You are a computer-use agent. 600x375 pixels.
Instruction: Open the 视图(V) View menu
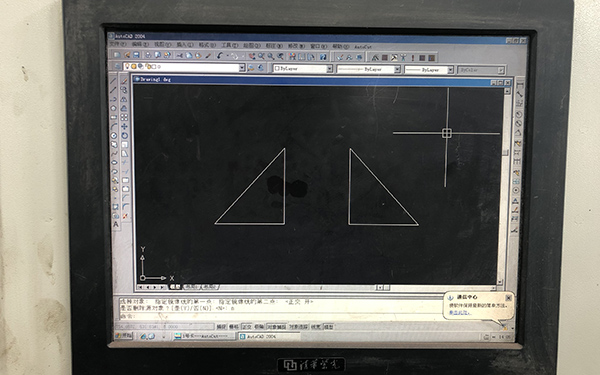[163, 45]
